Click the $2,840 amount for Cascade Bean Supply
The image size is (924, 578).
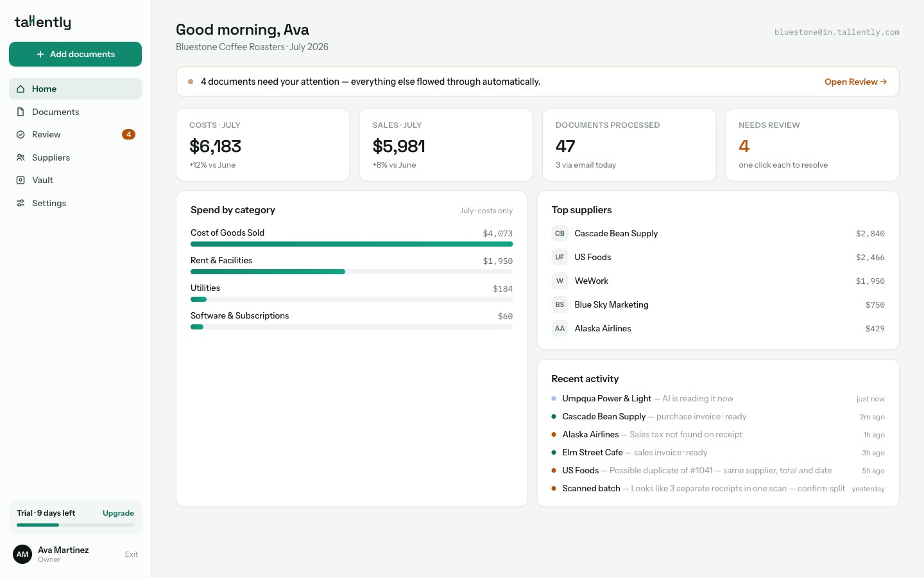point(870,234)
